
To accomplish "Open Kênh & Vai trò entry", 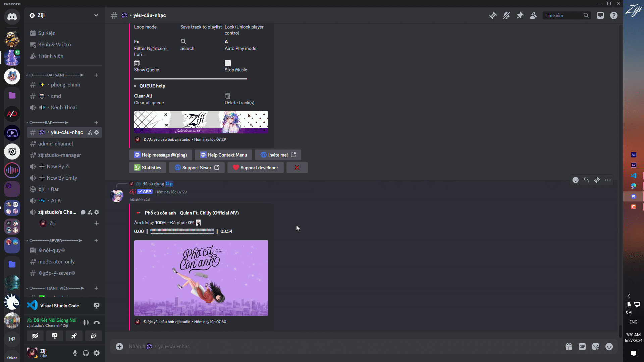I will pyautogui.click(x=64, y=45).
